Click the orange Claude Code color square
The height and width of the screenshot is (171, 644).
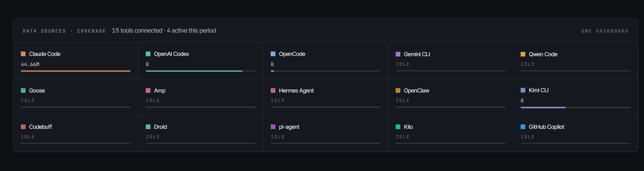click(23, 54)
